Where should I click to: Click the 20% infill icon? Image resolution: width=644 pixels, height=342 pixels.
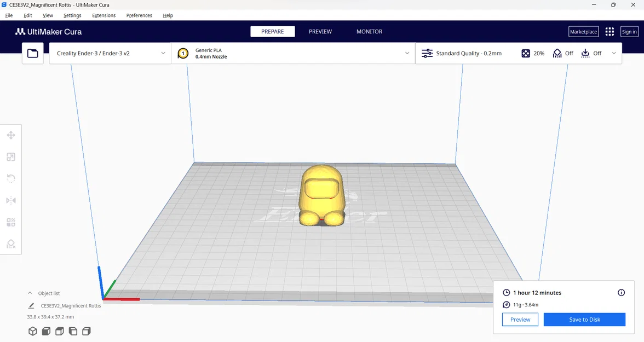[526, 54]
